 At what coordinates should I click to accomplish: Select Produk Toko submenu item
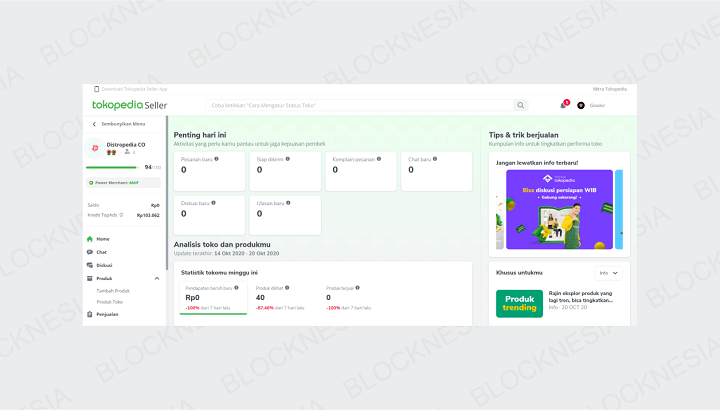tap(110, 302)
